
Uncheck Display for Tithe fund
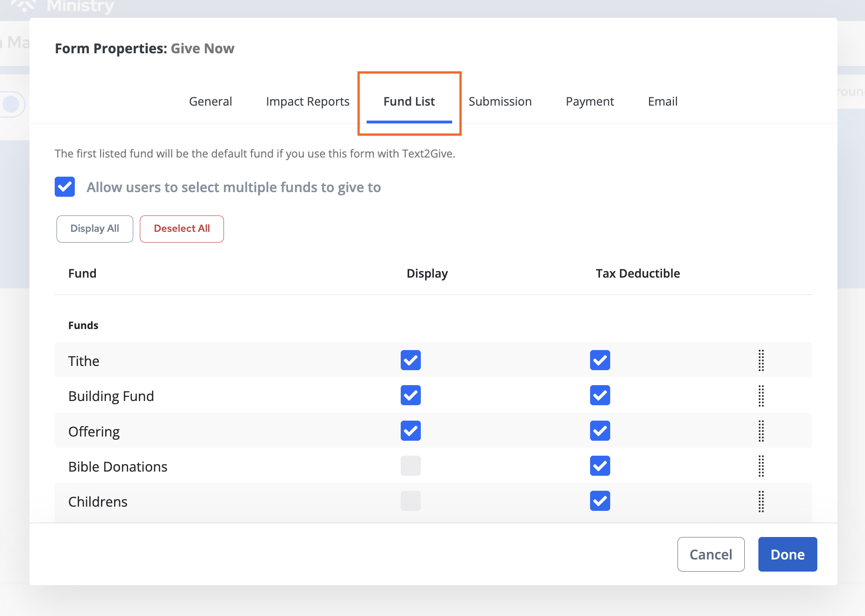coord(411,360)
